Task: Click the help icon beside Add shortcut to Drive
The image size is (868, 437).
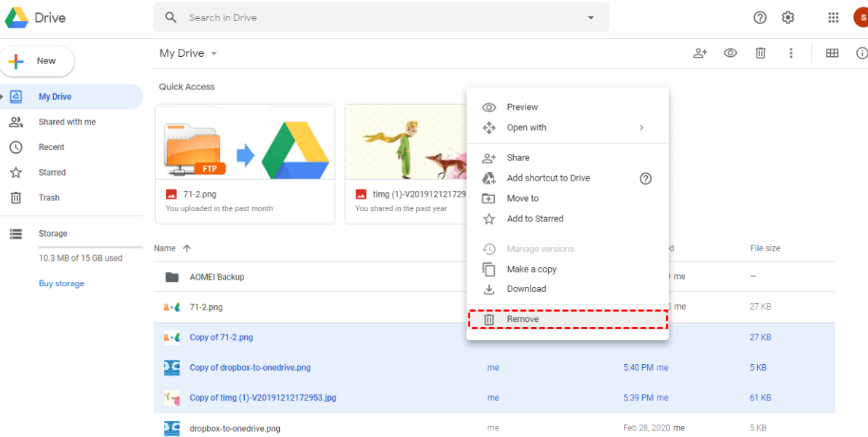Action: [645, 178]
